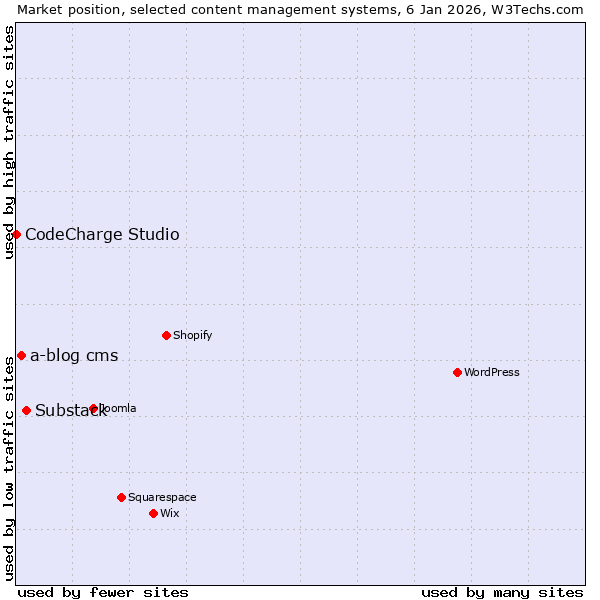Click the Joomla label text
Image resolution: width=600 pixels, height=600 pixels.
118,408
